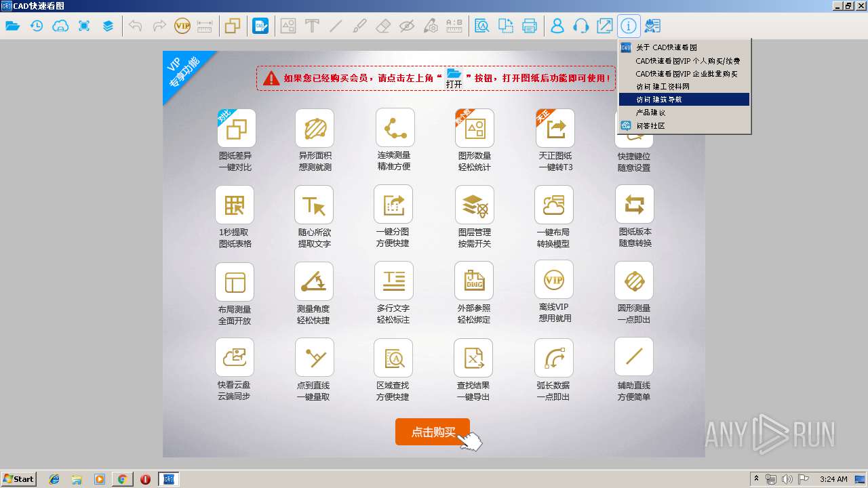Click 天正图纸 一键转T3 feature icon
Viewport: 868px width, 488px height.
[555, 128]
